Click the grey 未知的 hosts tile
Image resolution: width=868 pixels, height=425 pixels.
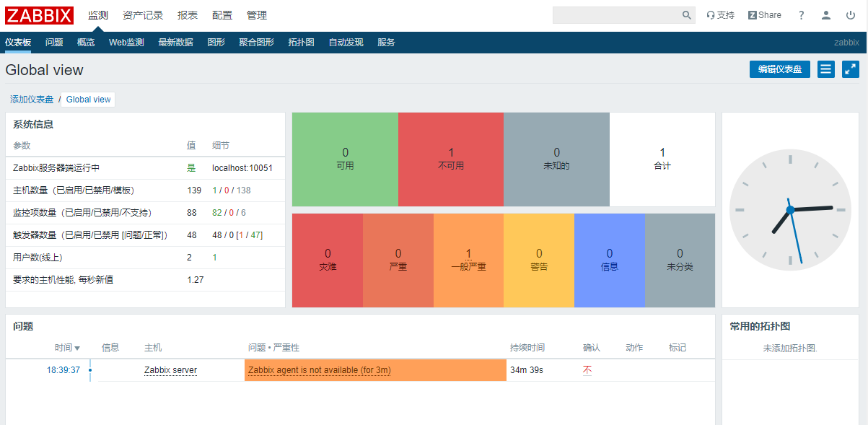(556, 159)
